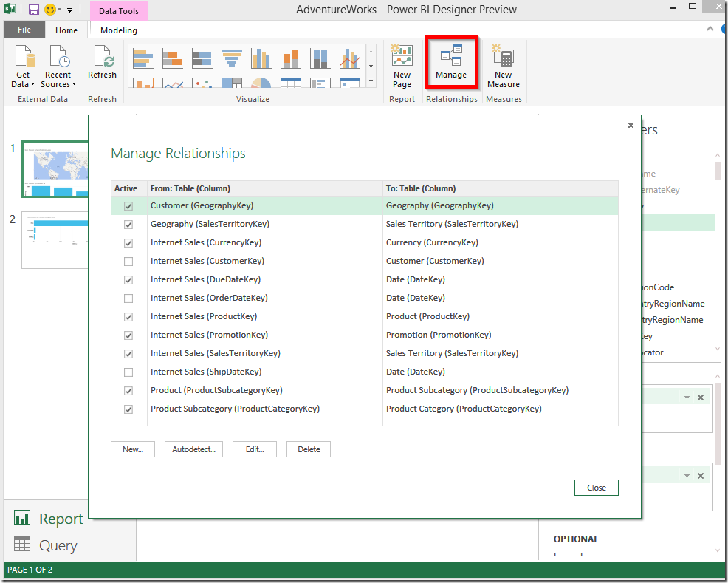Insert the treemap visual
Image resolution: width=728 pixels, height=583 pixels.
pos(231,83)
